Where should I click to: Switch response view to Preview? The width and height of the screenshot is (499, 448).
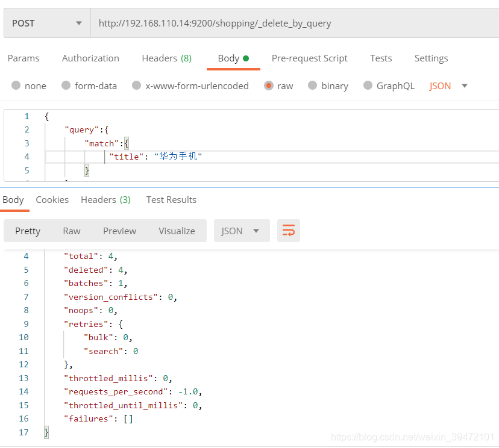pos(119,231)
